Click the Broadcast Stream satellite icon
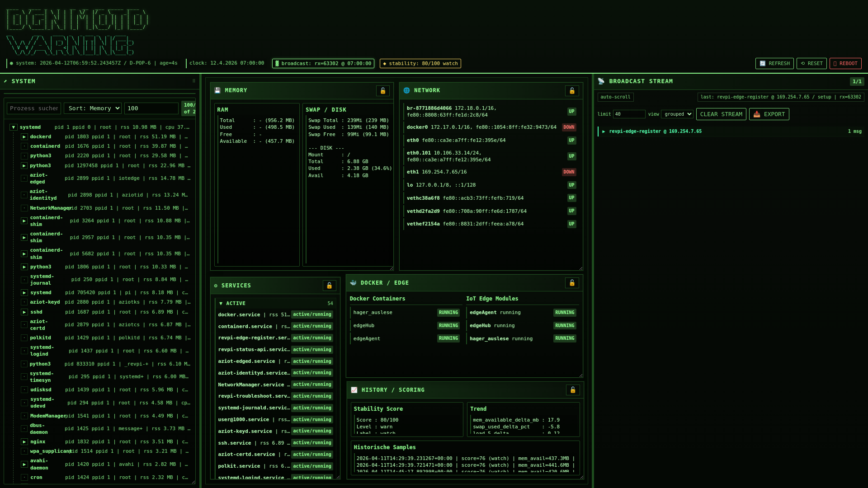The width and height of the screenshot is (868, 488). pyautogui.click(x=601, y=81)
